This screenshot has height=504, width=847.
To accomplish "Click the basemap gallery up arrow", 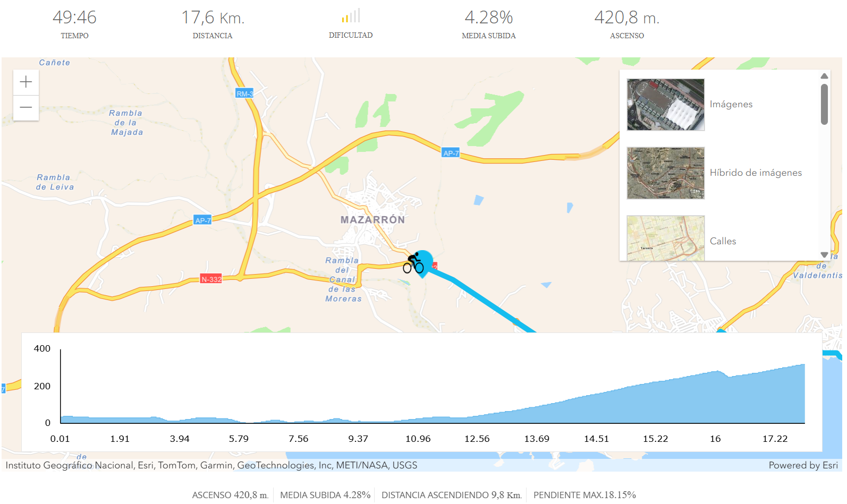I will click(x=824, y=75).
